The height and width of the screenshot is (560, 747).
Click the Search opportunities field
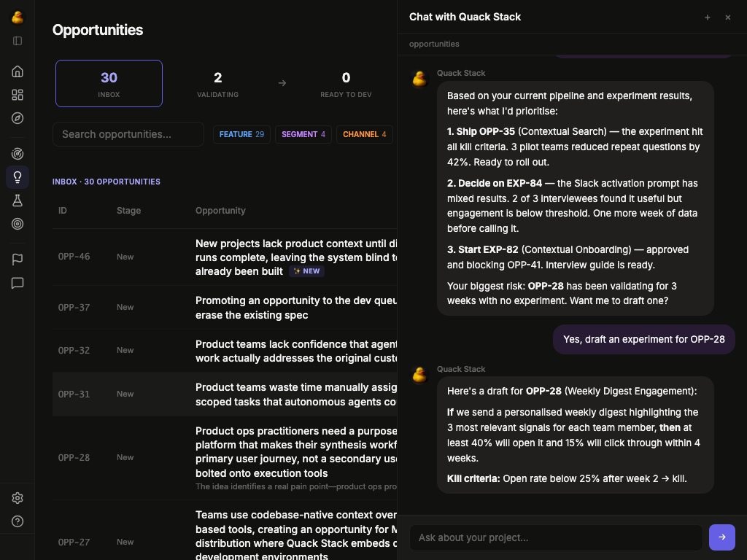point(128,134)
